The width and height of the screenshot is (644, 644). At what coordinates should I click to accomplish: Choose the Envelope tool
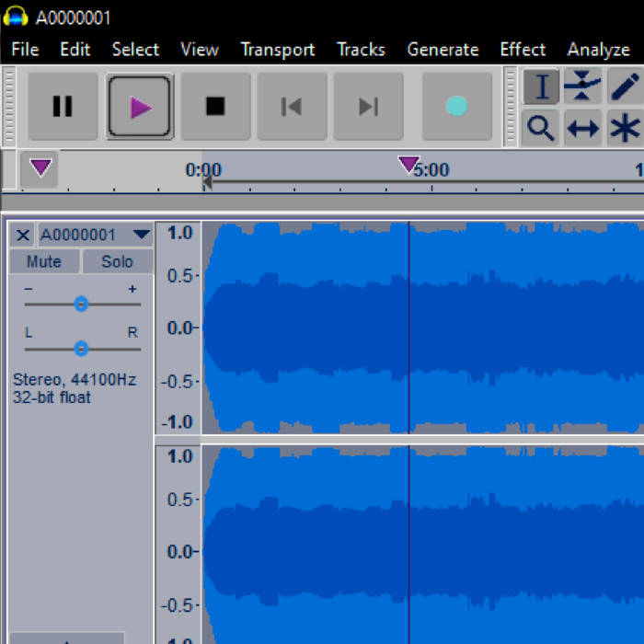click(582, 87)
